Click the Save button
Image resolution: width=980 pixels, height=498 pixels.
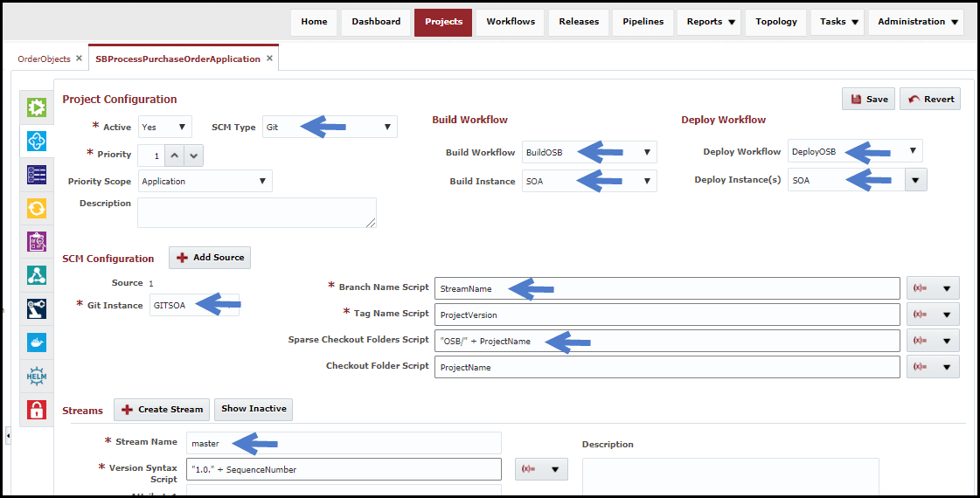869,99
